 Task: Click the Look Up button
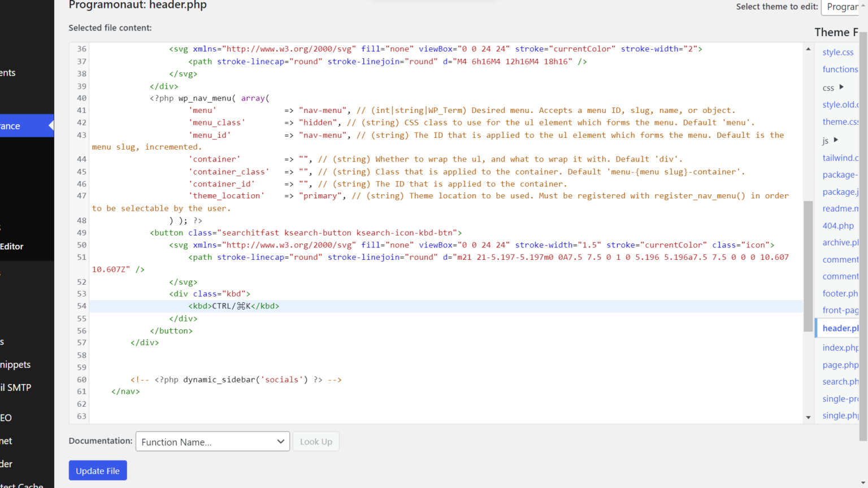click(316, 442)
